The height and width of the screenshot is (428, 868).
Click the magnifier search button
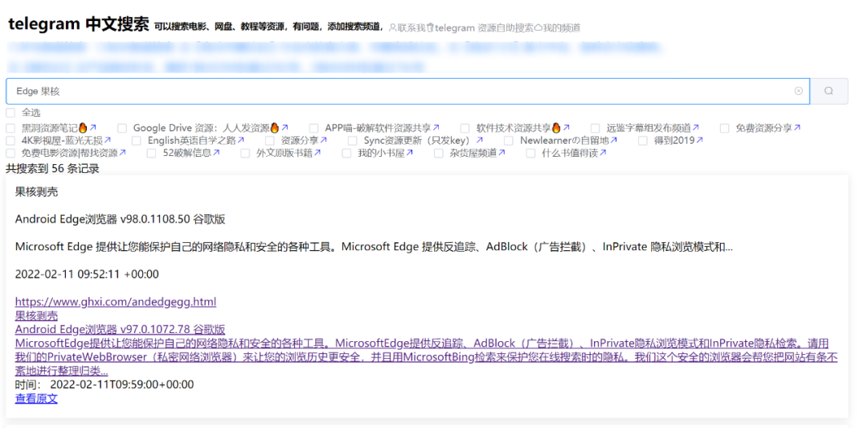point(829,92)
